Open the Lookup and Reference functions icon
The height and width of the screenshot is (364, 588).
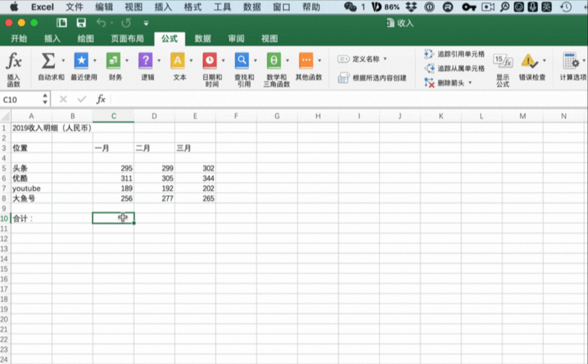(x=242, y=61)
